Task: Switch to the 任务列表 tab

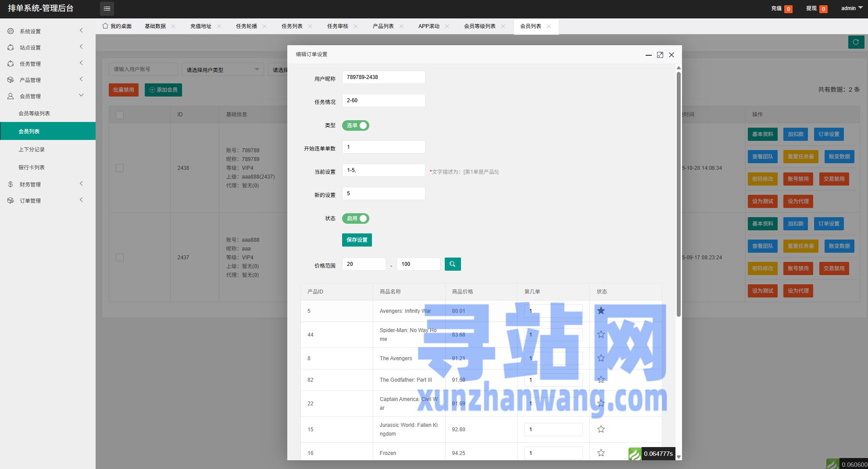Action: [x=292, y=26]
